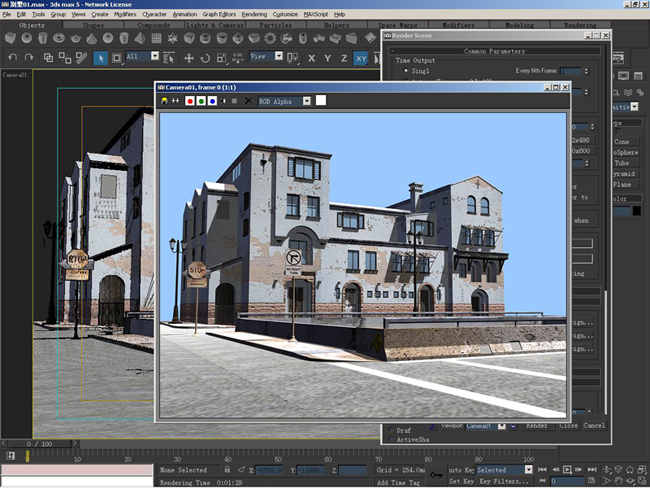Restrict transform to Y axis
Viewport: 650px width, 488px height.
(327, 58)
